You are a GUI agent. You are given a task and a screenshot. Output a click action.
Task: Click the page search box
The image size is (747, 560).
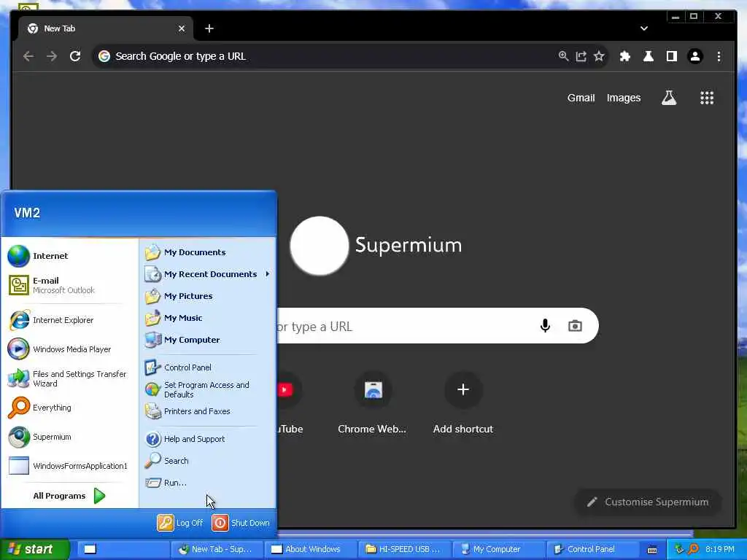(x=436, y=326)
